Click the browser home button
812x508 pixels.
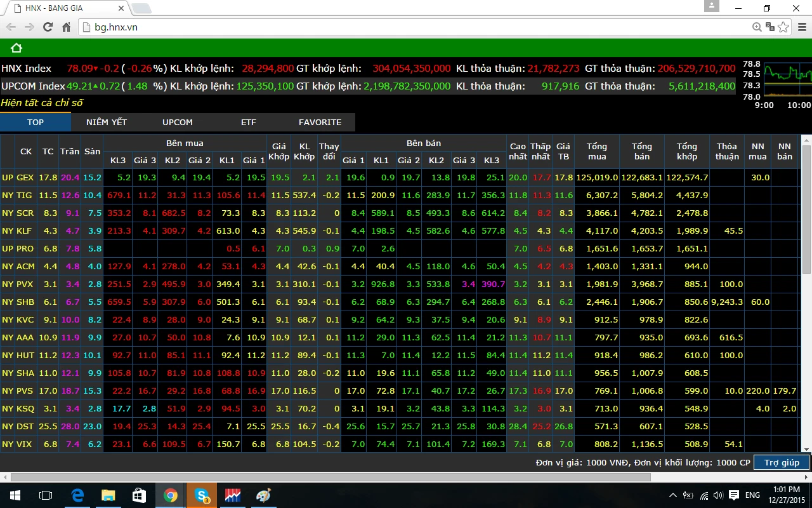[66, 27]
